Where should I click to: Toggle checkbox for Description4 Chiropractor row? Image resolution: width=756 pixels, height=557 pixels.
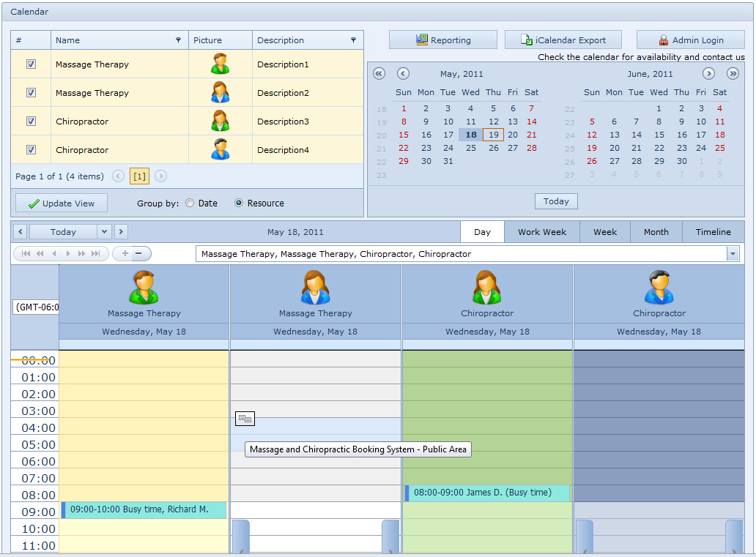click(x=31, y=150)
